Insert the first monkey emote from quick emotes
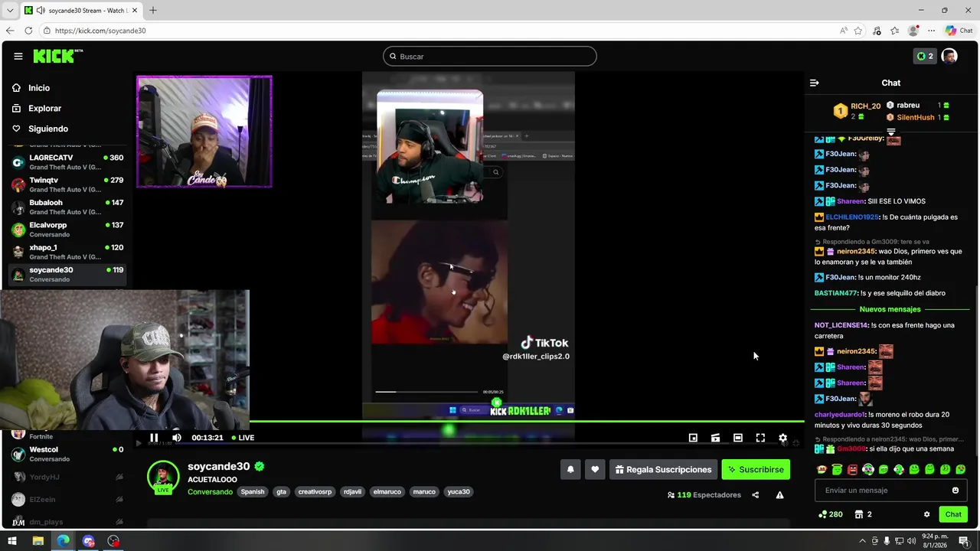 [x=822, y=470]
